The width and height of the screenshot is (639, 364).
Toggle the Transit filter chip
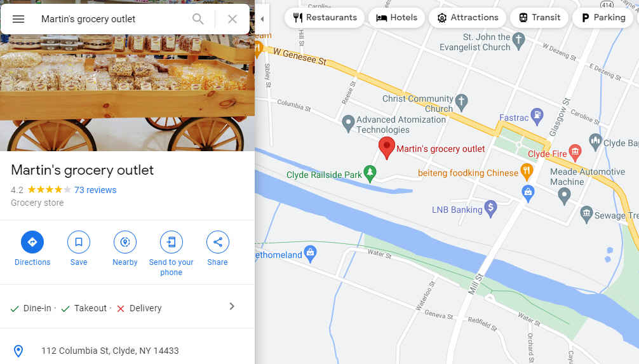pos(539,18)
